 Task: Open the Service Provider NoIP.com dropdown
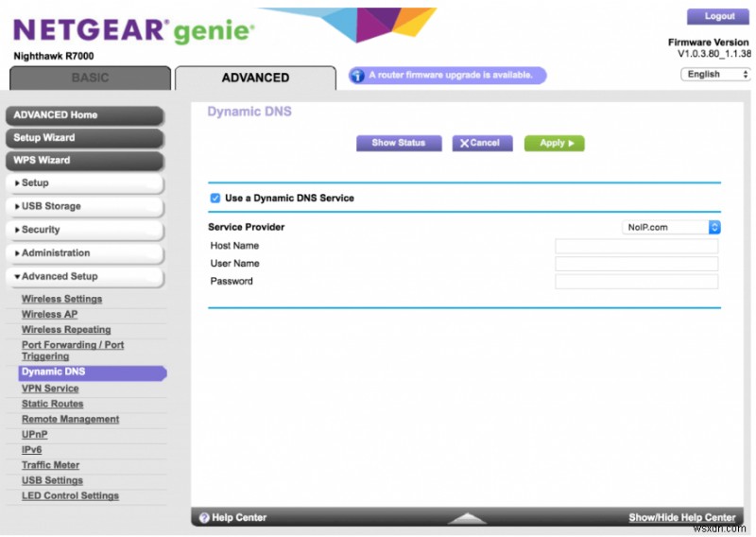tap(671, 227)
